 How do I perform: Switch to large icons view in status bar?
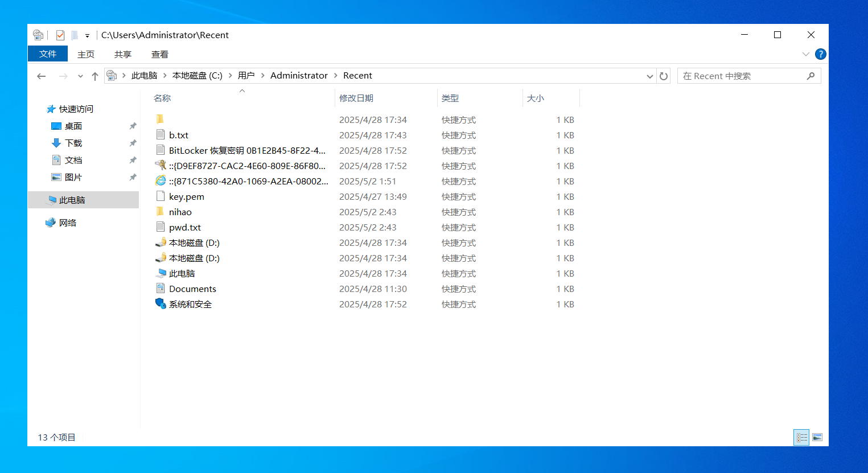pos(817,437)
